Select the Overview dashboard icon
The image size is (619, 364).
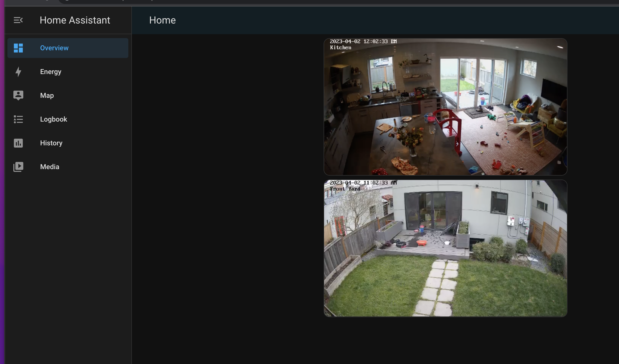coord(18,48)
